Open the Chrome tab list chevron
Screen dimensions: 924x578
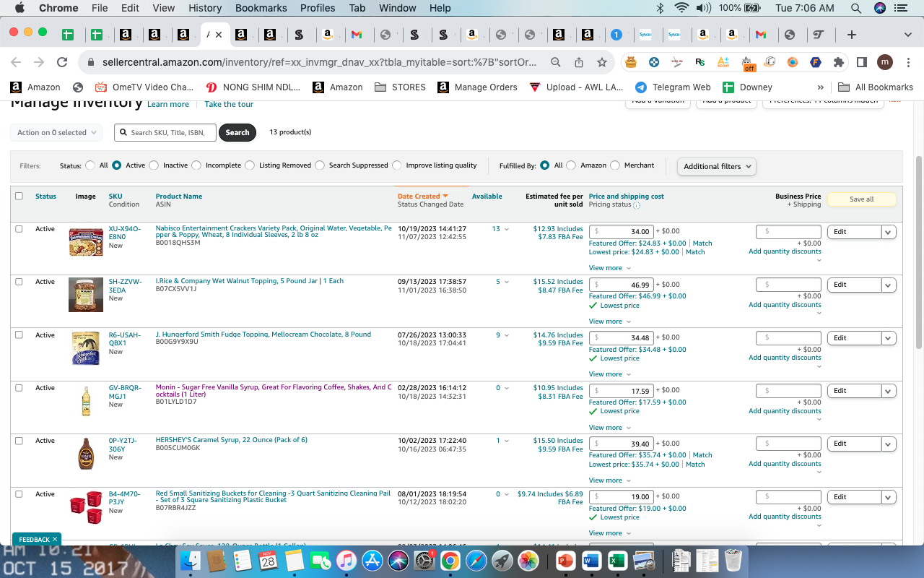(x=907, y=35)
